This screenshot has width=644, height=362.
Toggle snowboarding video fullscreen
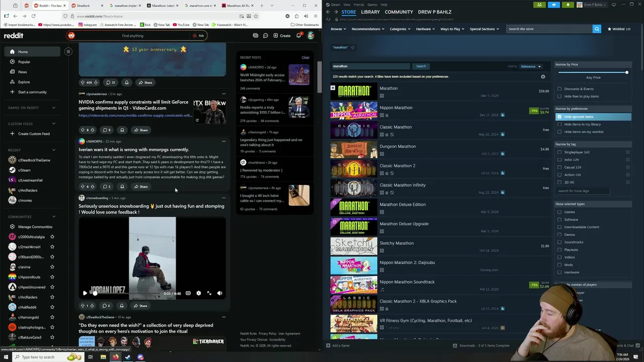pos(209,293)
